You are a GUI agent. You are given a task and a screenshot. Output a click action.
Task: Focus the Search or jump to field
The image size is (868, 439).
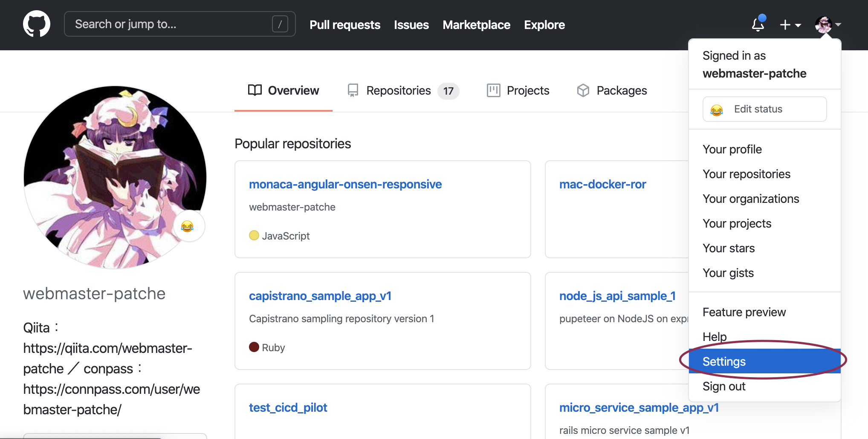(171, 24)
